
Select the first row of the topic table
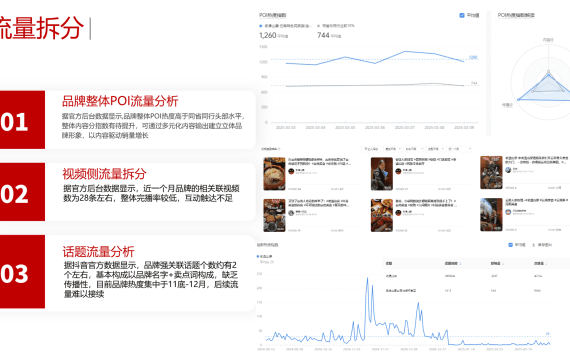476,276
